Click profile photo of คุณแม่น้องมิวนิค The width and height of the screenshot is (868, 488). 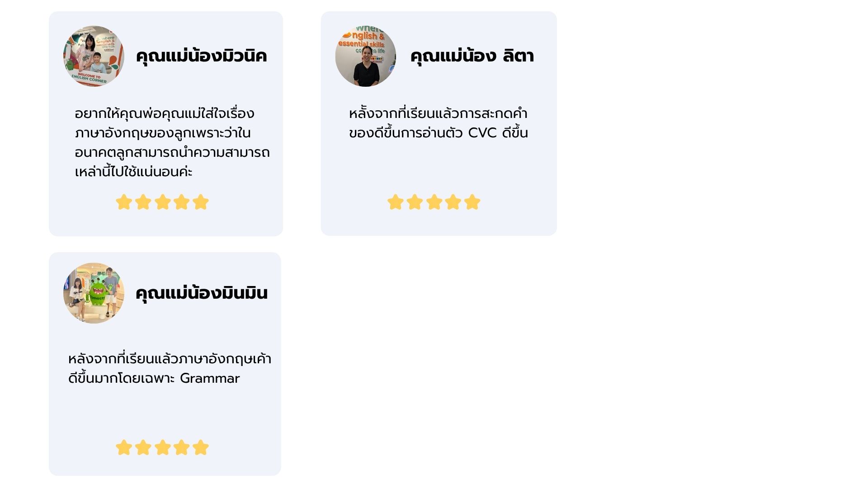pos(94,56)
